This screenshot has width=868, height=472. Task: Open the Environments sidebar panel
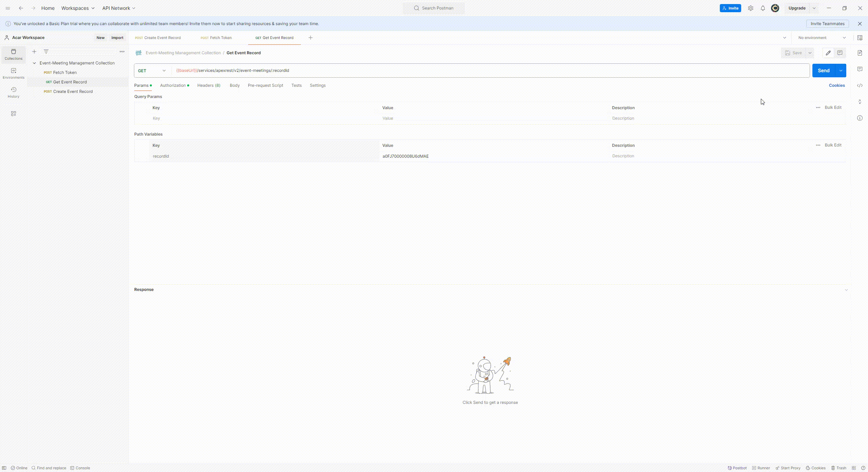[14, 73]
